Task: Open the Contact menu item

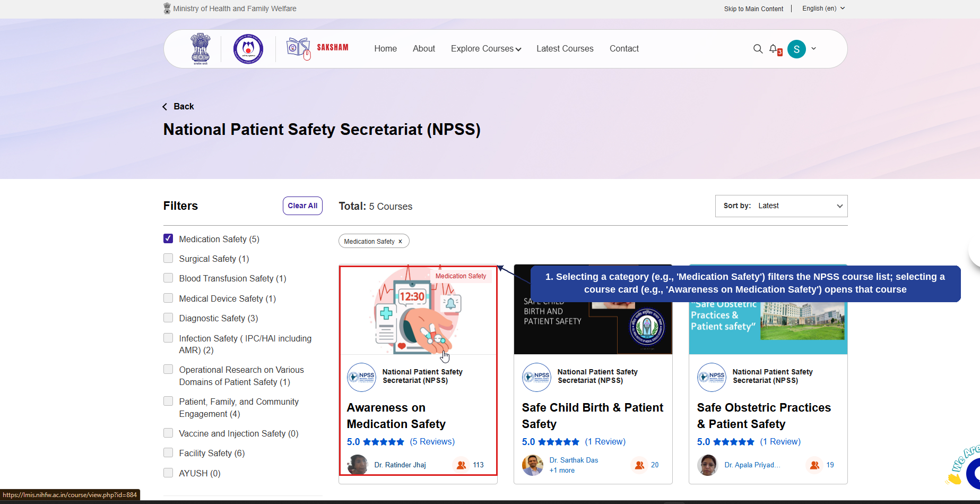Action: click(624, 49)
